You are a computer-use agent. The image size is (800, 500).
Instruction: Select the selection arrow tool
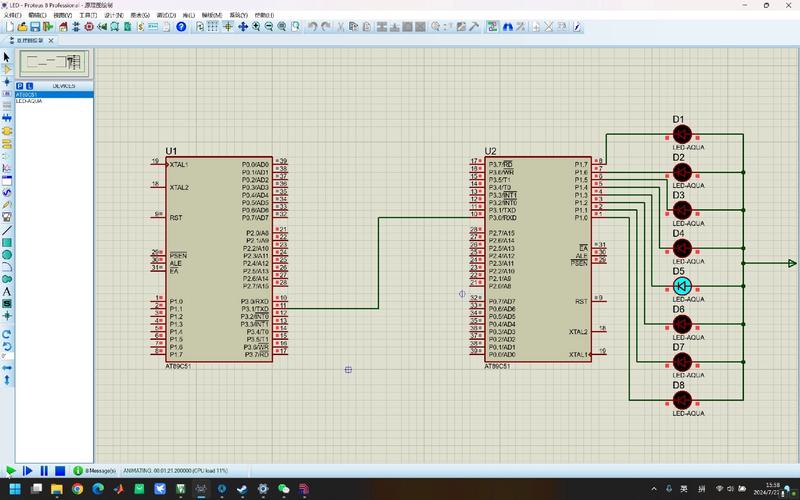point(7,57)
